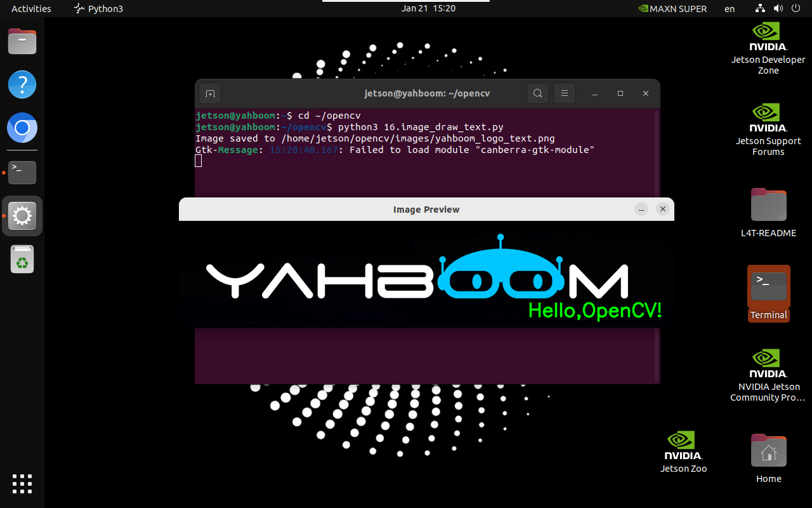Viewport: 812px width, 508px height.
Task: Minimize the terminal window
Action: [595, 93]
